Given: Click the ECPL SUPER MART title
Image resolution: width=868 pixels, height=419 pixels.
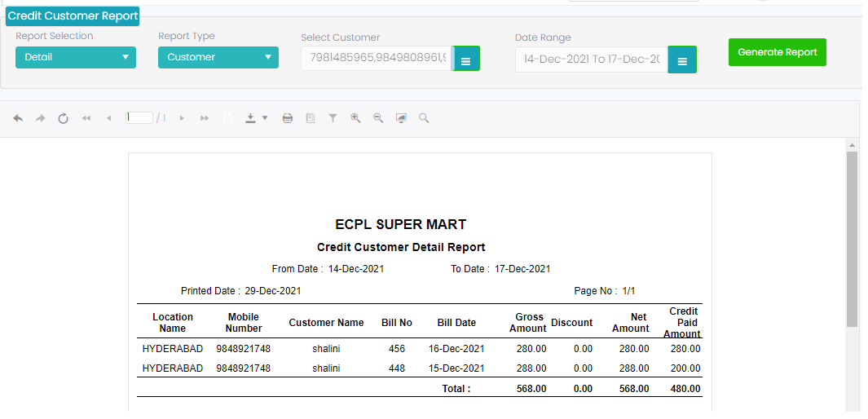Looking at the screenshot, I should [x=401, y=224].
